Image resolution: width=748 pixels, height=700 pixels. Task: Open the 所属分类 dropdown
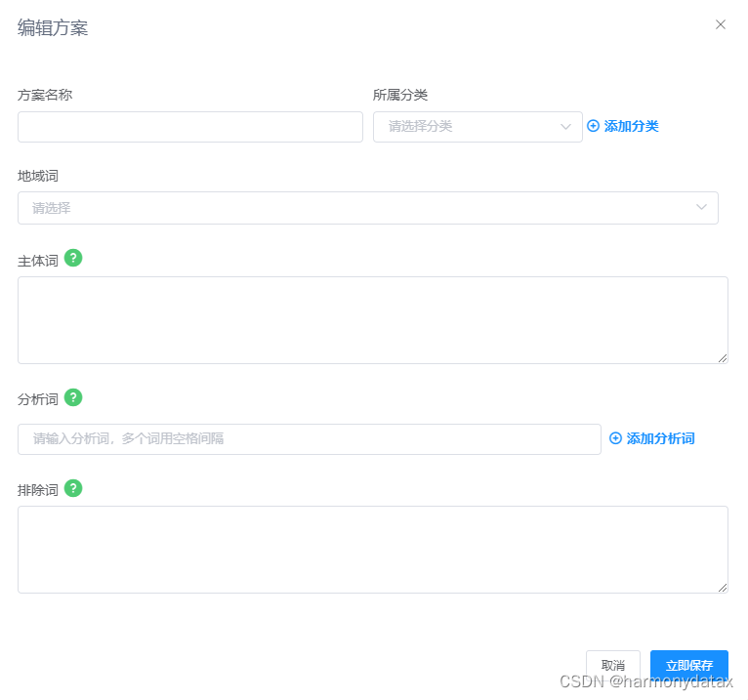[478, 127]
